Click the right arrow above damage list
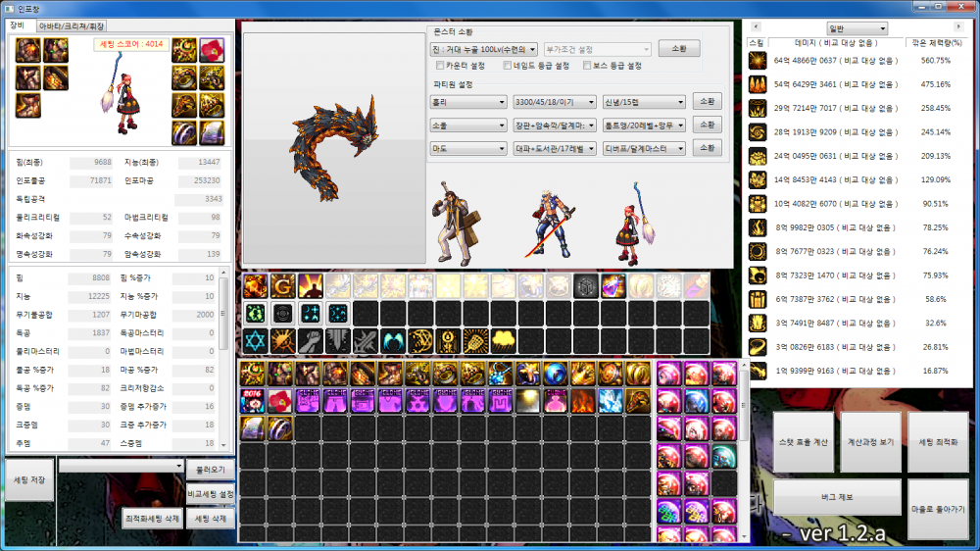This screenshot has height=551, width=980. point(958,26)
